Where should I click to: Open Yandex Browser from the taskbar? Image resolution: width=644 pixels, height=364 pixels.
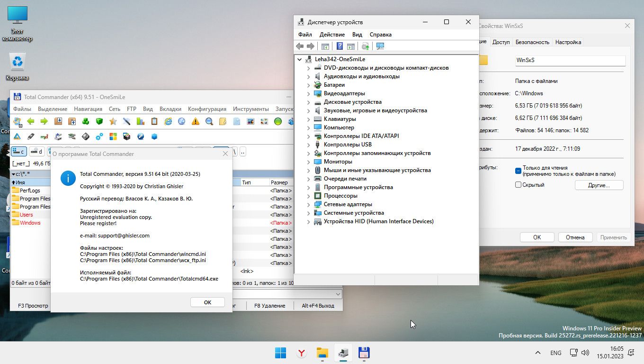pyautogui.click(x=301, y=353)
